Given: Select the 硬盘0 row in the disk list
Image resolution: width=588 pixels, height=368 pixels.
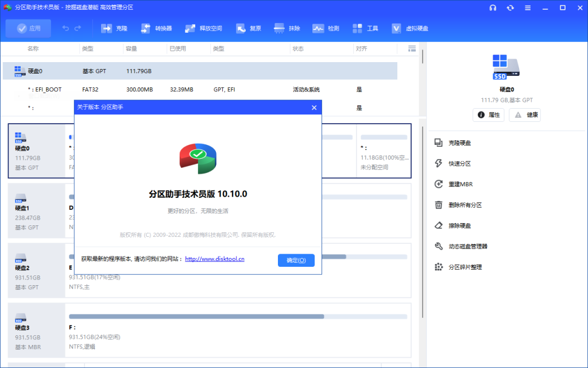Looking at the screenshot, I should point(200,71).
